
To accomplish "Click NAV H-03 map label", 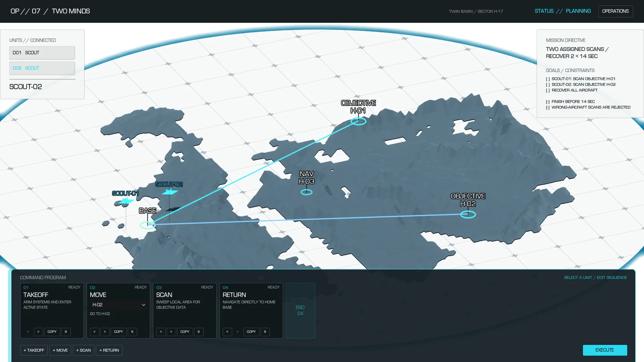I will coord(307,178).
